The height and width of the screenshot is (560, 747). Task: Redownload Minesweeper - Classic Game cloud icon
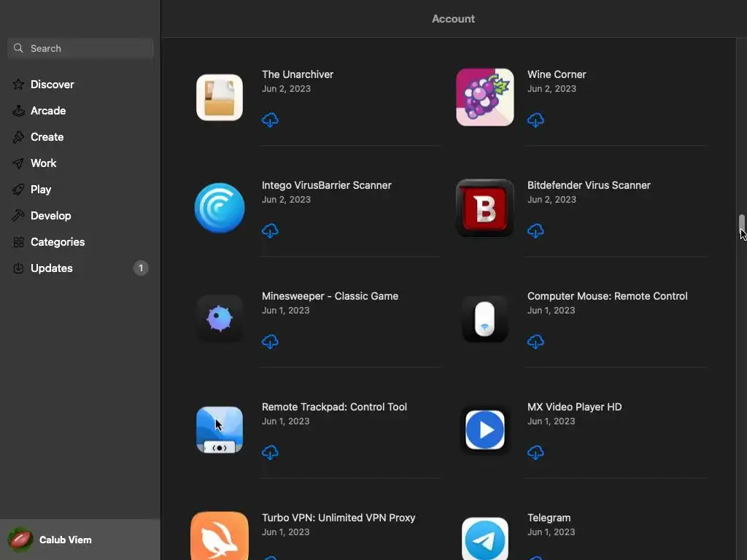[270, 341]
